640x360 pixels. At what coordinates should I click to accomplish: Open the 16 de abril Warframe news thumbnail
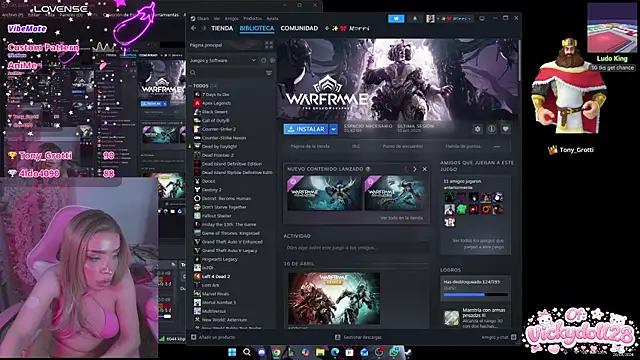334,298
